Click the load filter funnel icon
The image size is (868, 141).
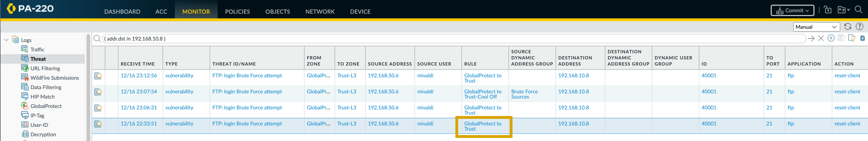(852, 38)
